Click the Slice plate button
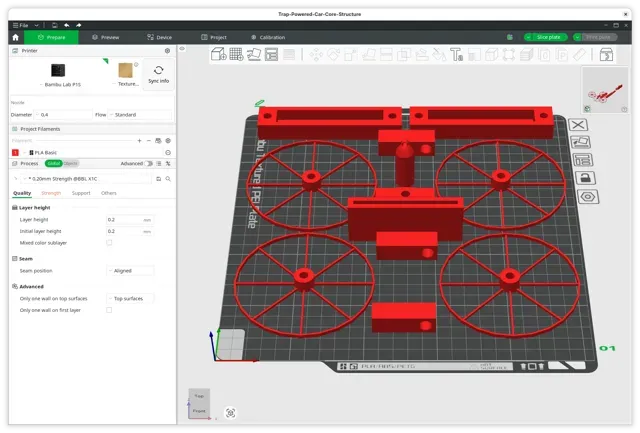Image resolution: width=640 pixels, height=433 pixels. 549,37
